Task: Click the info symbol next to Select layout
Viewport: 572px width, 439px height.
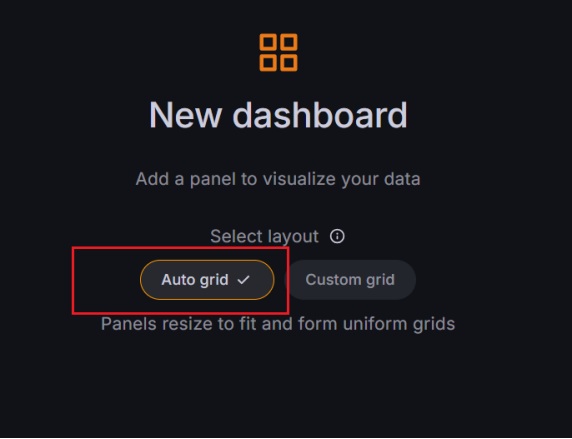Action: (x=337, y=236)
